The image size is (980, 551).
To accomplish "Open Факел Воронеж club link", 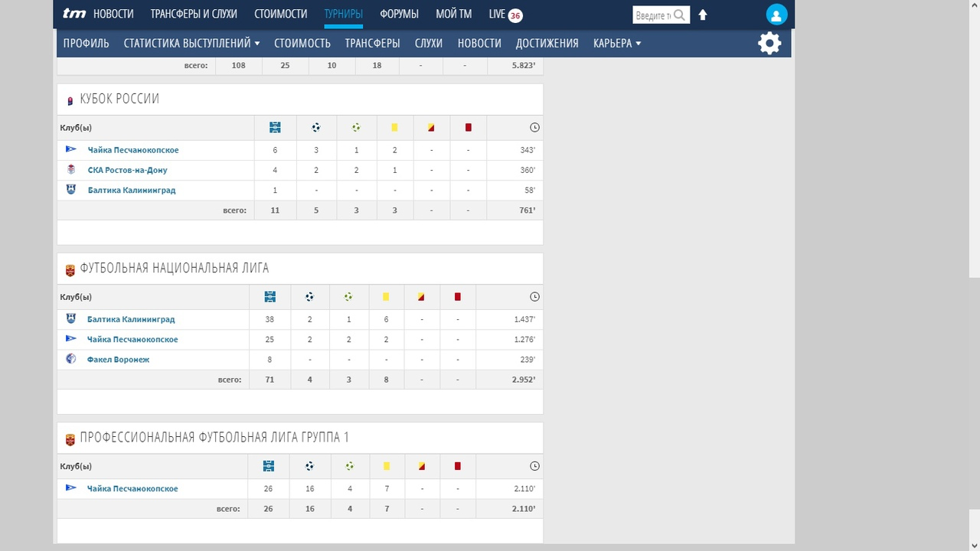I will (x=118, y=360).
